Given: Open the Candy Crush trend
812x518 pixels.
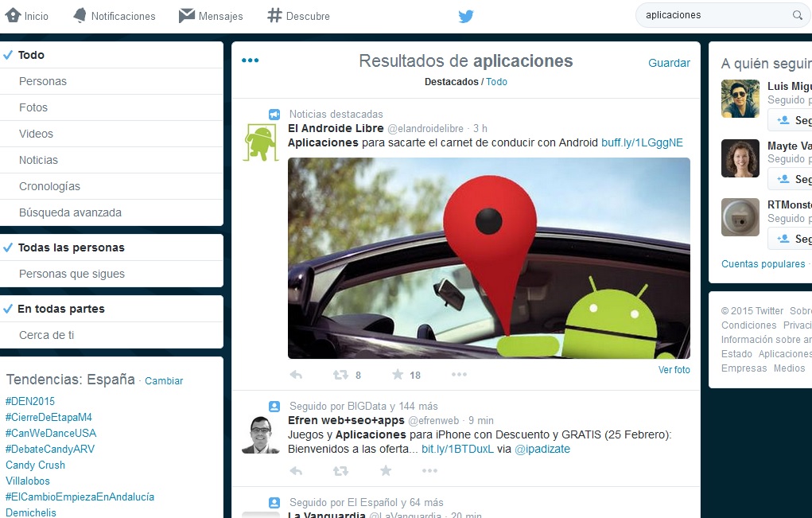Looking at the screenshot, I should (x=35, y=465).
